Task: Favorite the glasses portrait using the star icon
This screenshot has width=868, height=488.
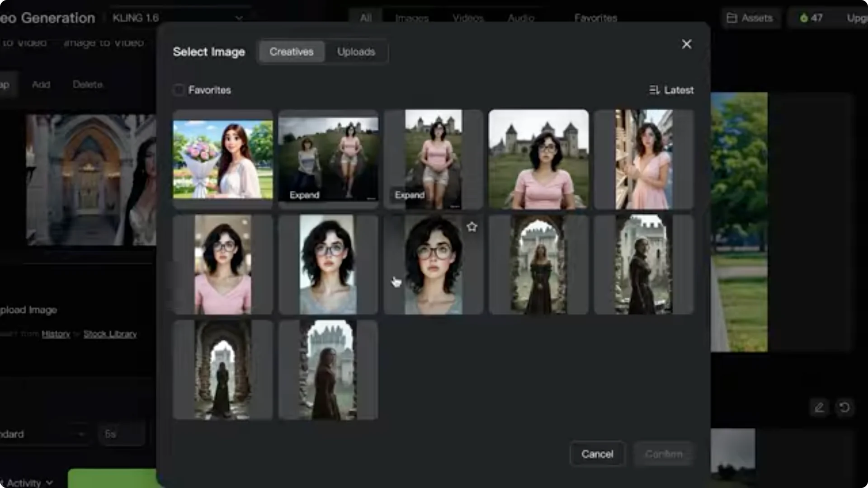Action: point(472,227)
